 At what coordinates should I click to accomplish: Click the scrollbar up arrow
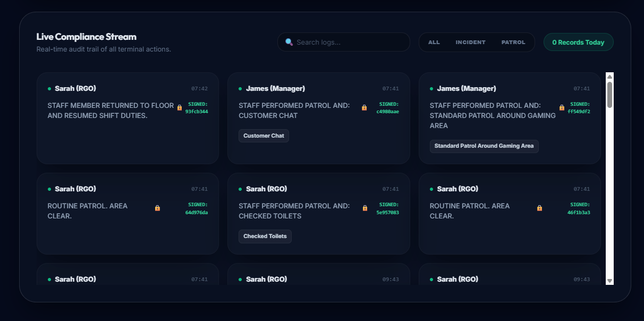609,77
